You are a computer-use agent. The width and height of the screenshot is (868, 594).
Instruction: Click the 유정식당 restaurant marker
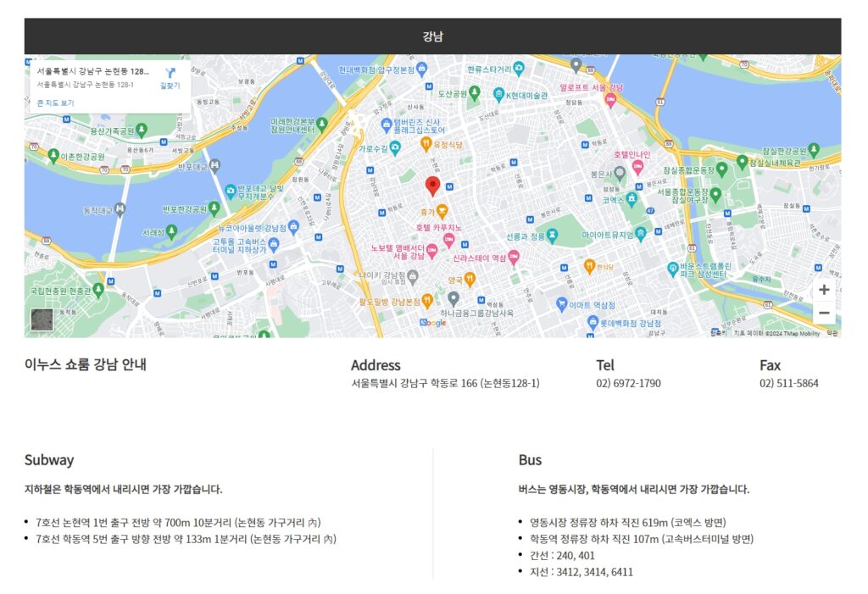(x=425, y=143)
